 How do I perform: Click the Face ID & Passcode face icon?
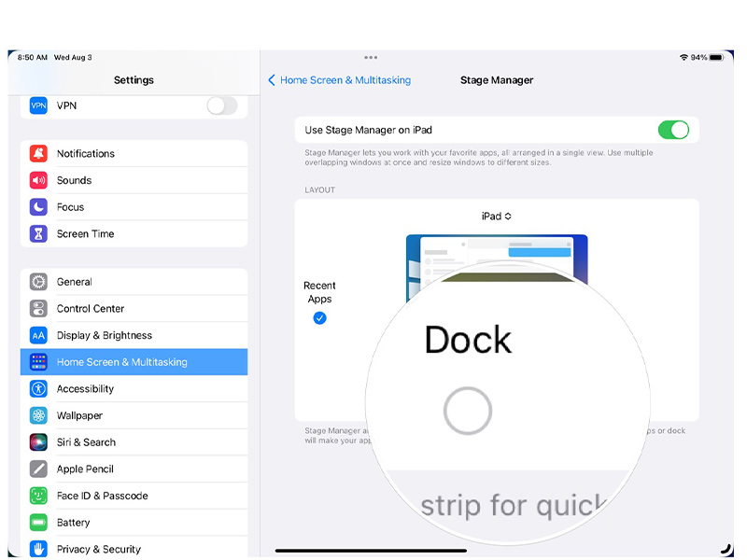[38, 496]
